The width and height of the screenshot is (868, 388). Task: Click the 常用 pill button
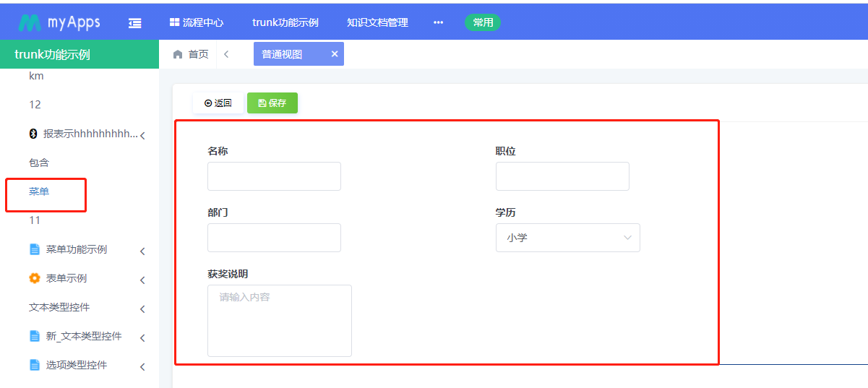[x=483, y=22]
